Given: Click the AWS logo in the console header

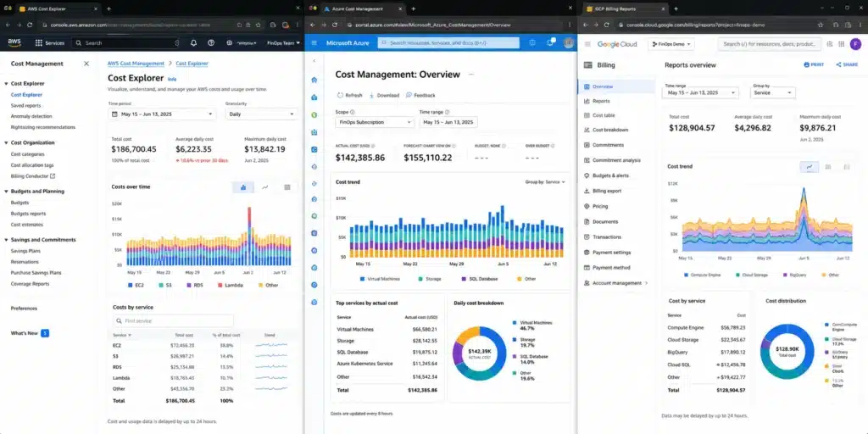Looking at the screenshot, I should click(14, 42).
